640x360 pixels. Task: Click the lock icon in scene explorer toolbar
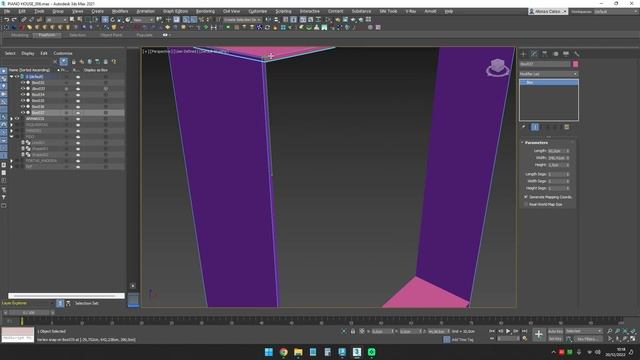pos(73,62)
